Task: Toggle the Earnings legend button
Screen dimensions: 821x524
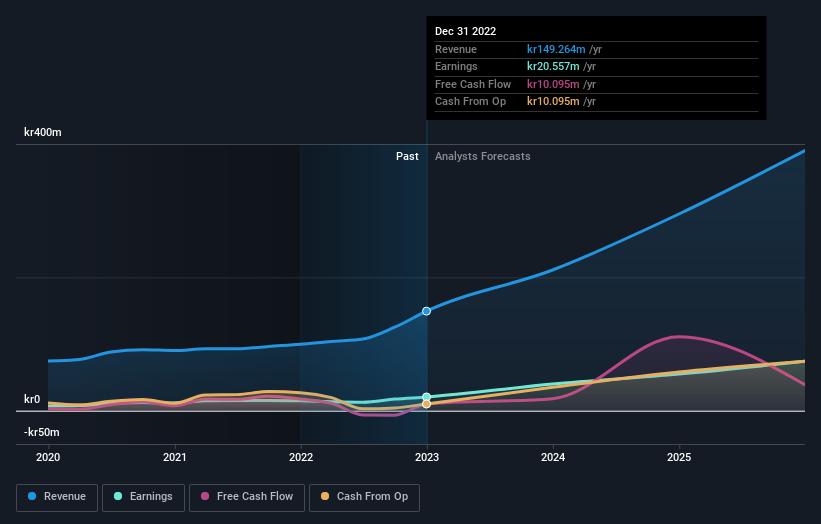Action: [143, 497]
